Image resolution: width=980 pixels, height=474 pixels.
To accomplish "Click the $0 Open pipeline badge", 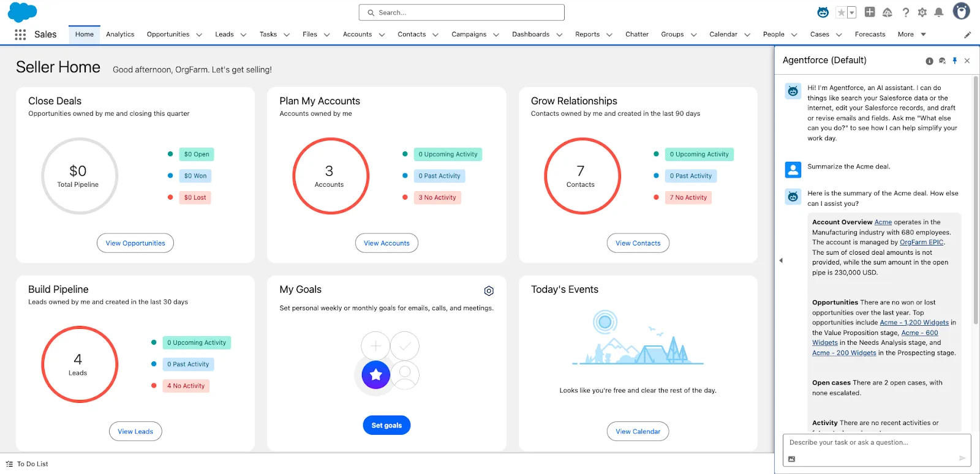I will [197, 154].
